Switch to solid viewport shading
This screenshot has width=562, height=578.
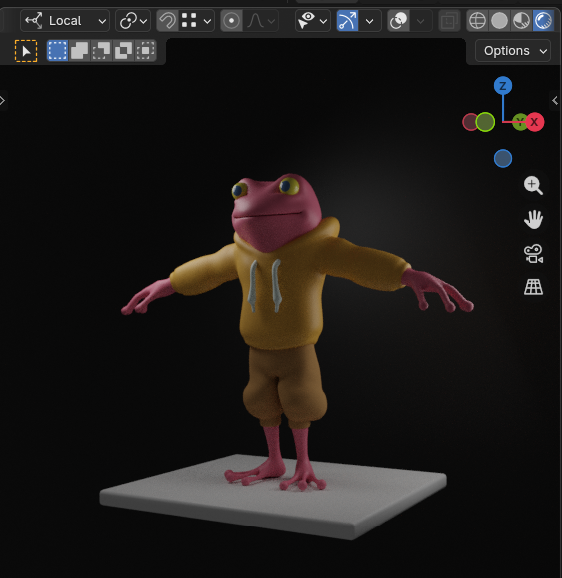(x=499, y=21)
